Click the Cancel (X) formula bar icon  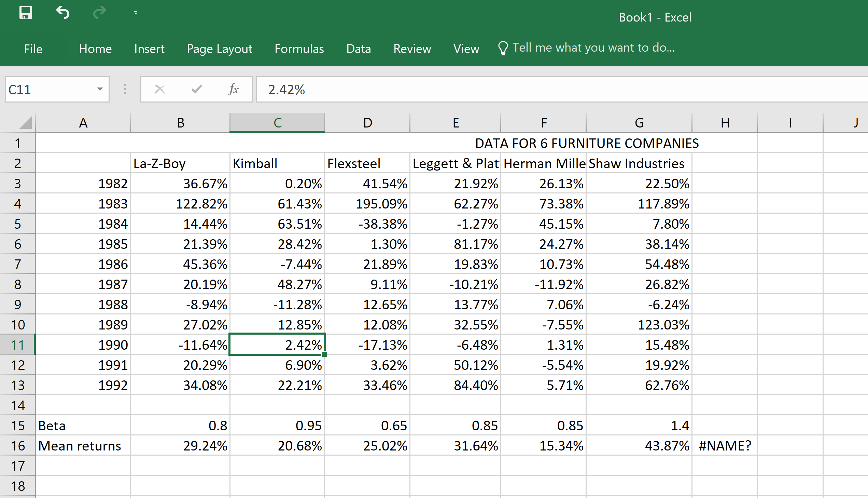[159, 90]
